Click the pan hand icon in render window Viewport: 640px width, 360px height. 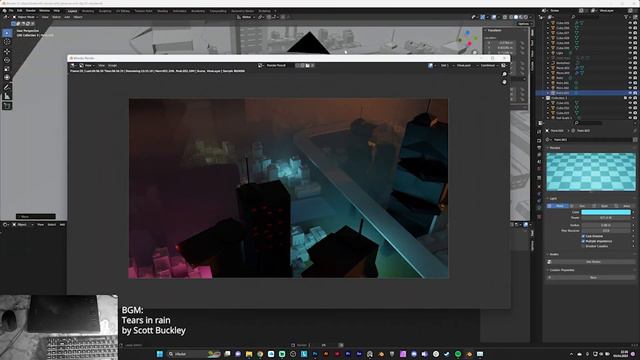[504, 82]
